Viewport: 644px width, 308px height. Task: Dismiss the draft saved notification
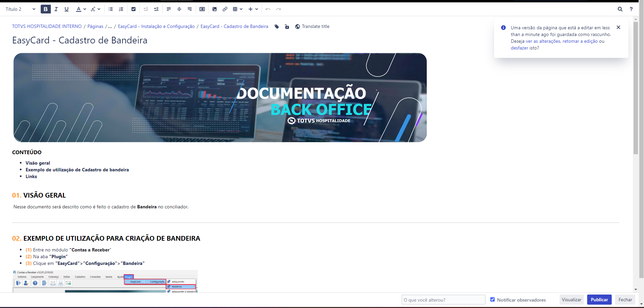click(x=618, y=27)
